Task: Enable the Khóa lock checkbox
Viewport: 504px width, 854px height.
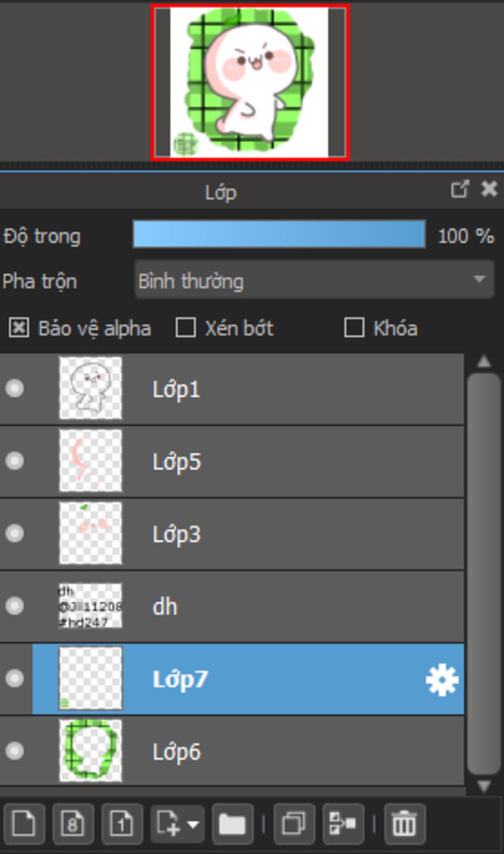Action: (354, 328)
